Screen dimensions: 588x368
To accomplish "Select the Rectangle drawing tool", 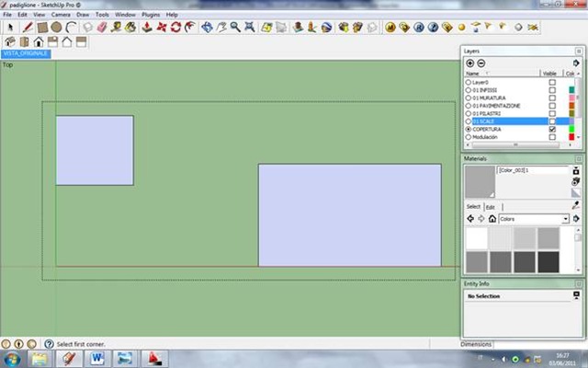I will click(x=41, y=28).
